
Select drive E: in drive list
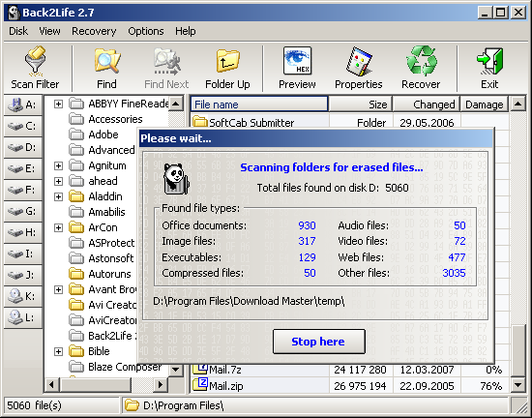[x=23, y=168]
